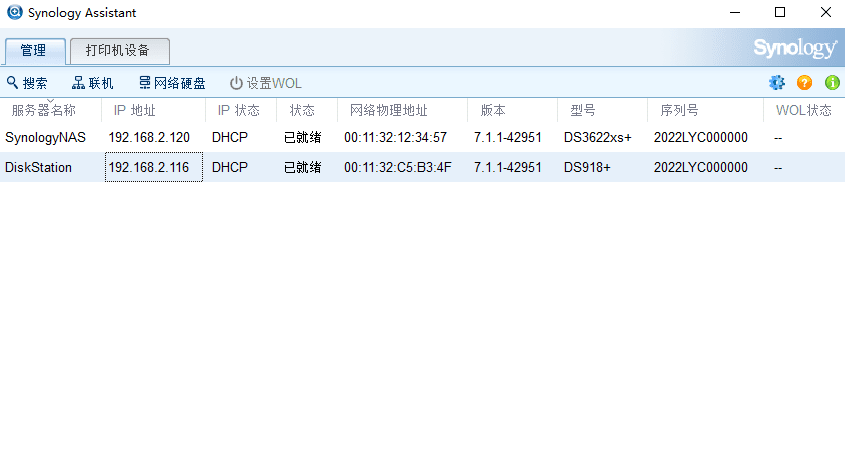Open settings via the blue gear icon

coord(777,82)
